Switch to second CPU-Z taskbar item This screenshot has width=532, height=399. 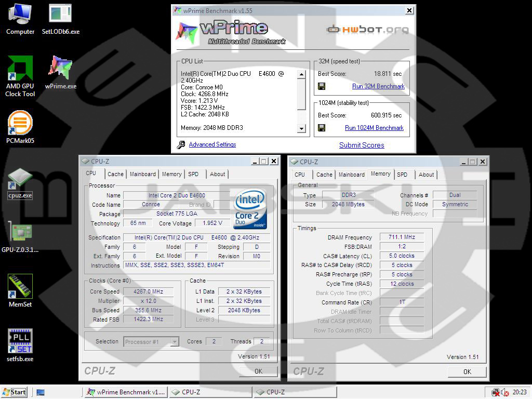(295, 392)
